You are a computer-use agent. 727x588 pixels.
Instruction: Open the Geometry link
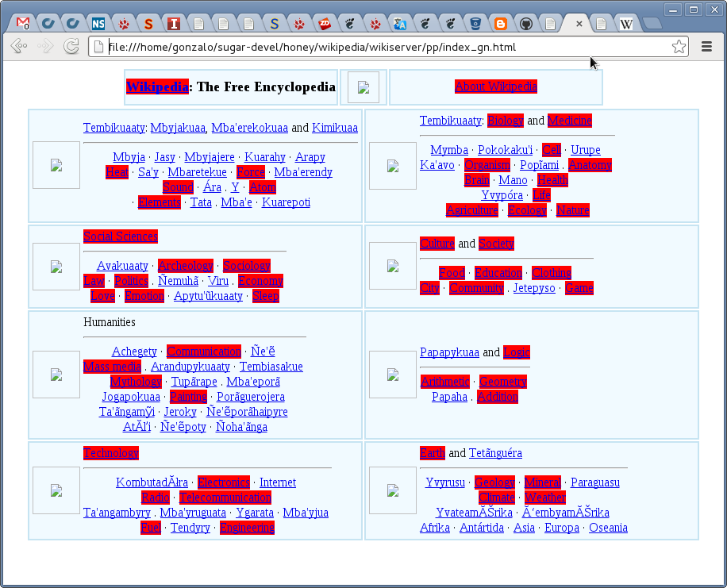coord(503,382)
